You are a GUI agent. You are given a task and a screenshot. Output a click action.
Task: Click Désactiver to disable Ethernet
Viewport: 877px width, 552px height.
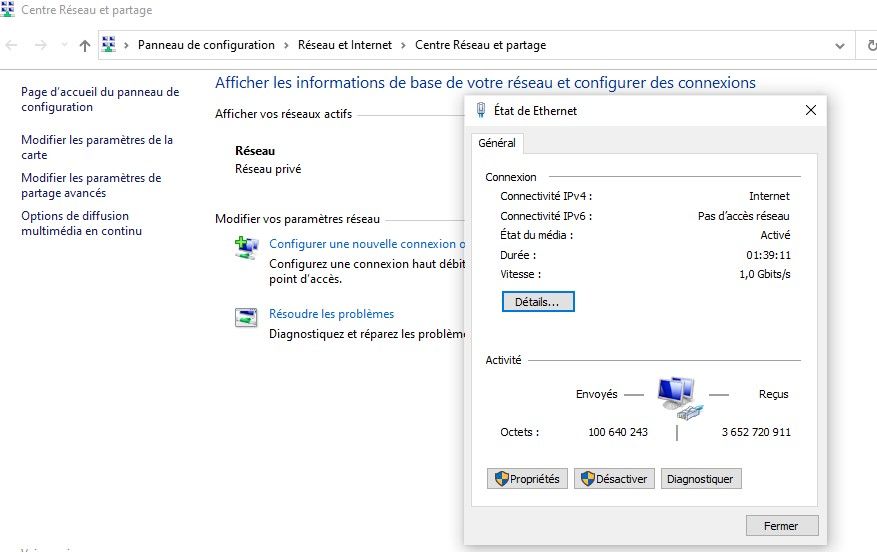[614, 479]
